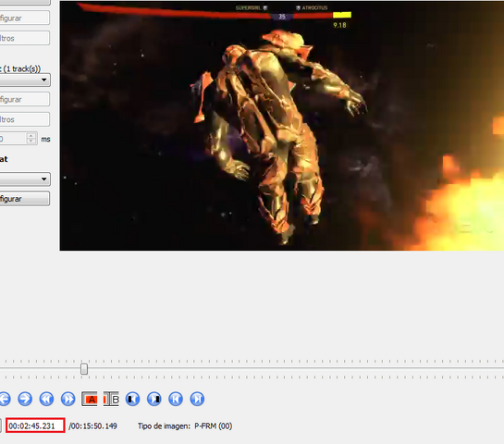
Task: Click the 'Tipo de imagen: P-FRM (00)' label
Action: point(185,426)
